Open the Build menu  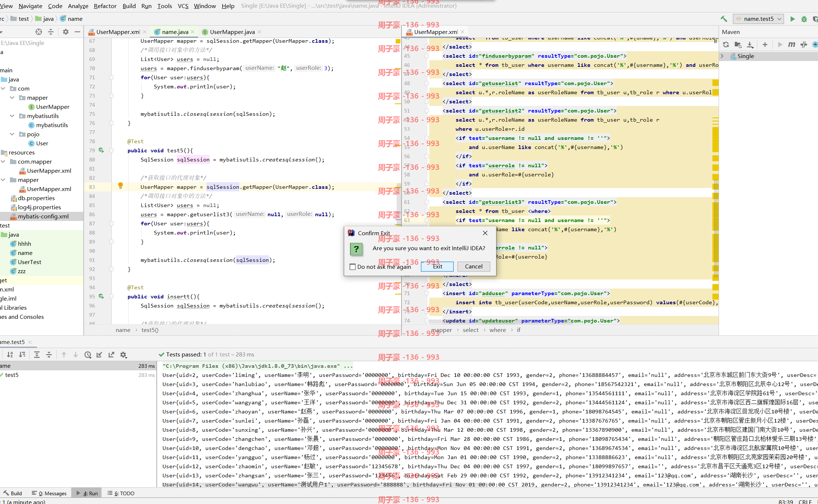(129, 6)
